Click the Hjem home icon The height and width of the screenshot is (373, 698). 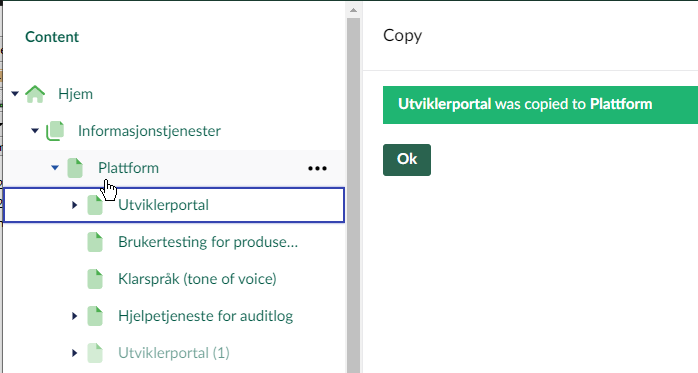[x=35, y=94]
